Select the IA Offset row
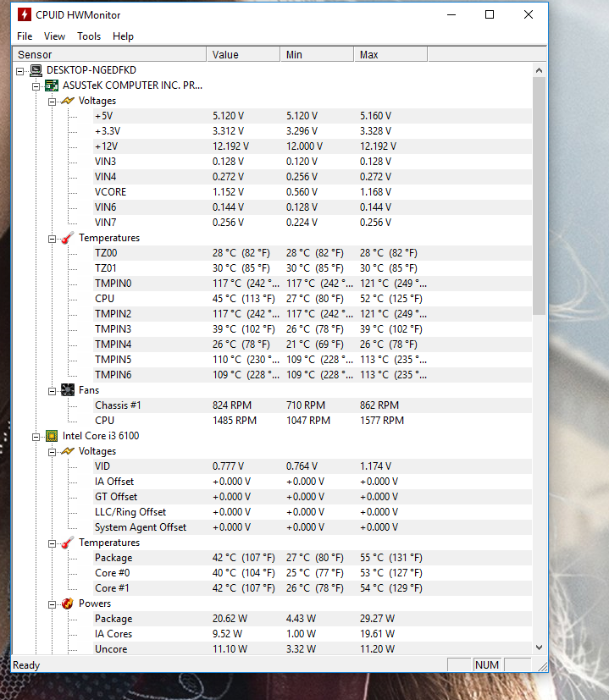 [313, 482]
